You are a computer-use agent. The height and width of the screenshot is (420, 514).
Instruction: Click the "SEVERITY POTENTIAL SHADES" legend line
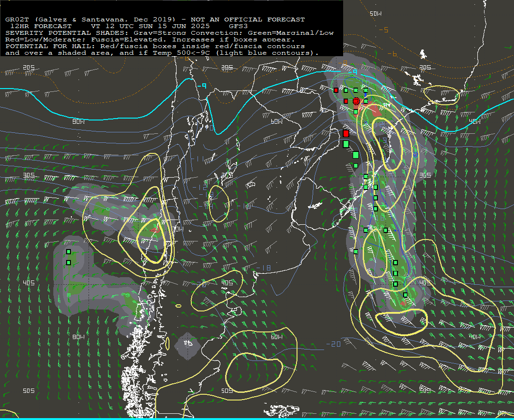(169, 33)
